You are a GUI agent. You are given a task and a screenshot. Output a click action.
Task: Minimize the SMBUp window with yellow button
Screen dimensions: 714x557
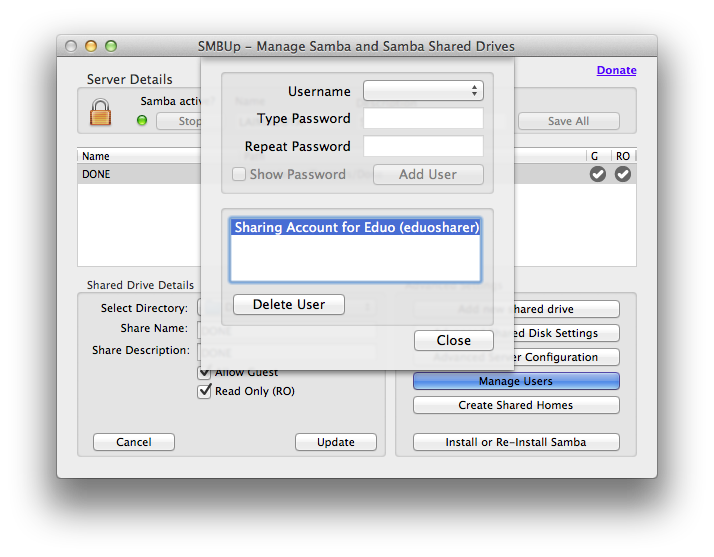click(91, 46)
